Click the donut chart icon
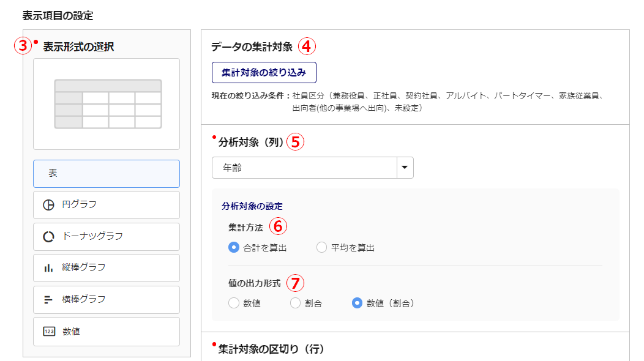 coord(48,237)
